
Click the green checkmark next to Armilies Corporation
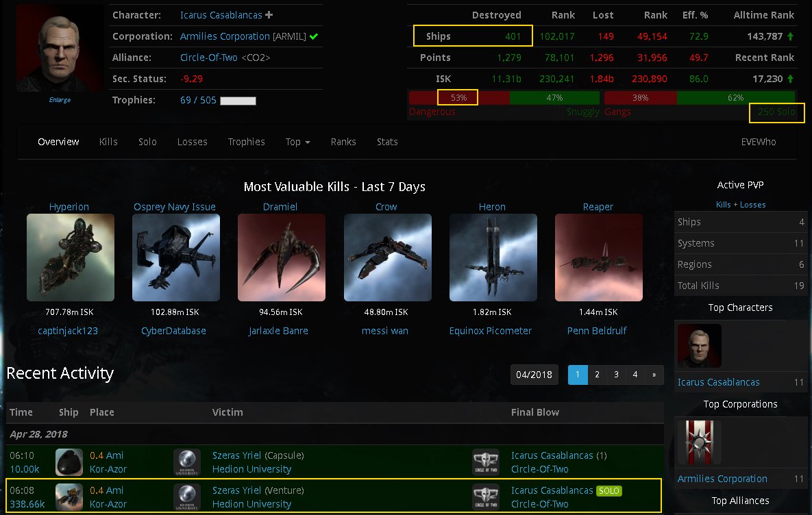[x=314, y=36]
